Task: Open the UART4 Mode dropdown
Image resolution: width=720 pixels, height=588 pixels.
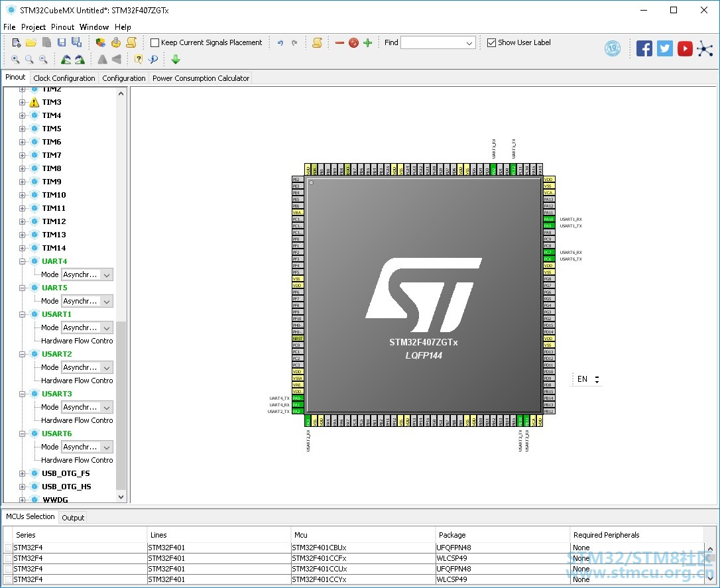Action: pyautogui.click(x=107, y=275)
